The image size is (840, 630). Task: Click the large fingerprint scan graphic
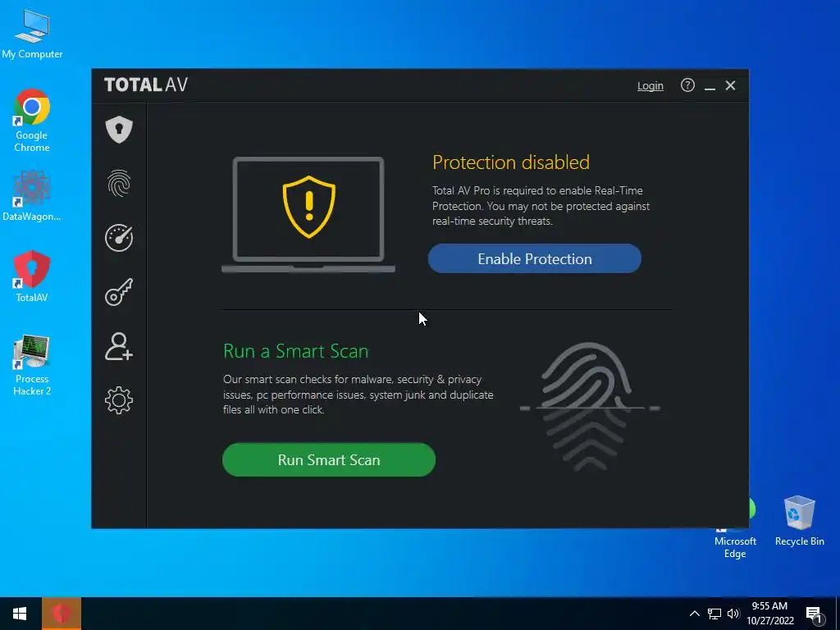click(x=589, y=407)
